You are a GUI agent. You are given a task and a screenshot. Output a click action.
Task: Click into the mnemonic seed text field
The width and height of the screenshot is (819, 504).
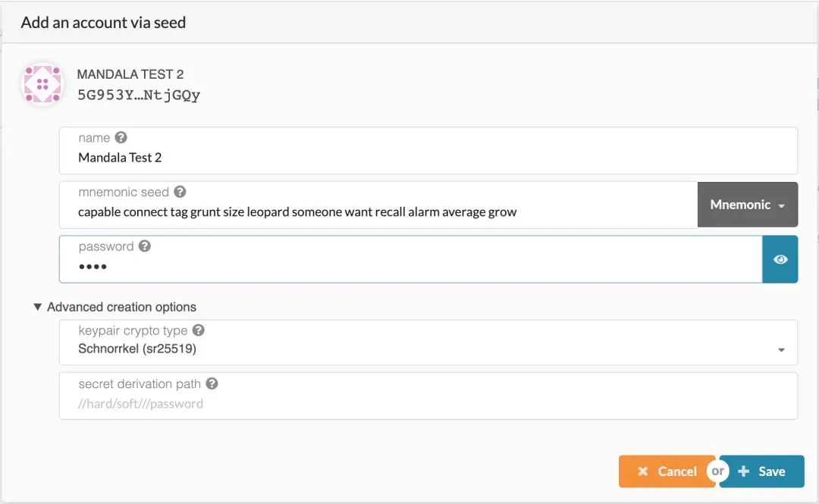[x=378, y=212]
